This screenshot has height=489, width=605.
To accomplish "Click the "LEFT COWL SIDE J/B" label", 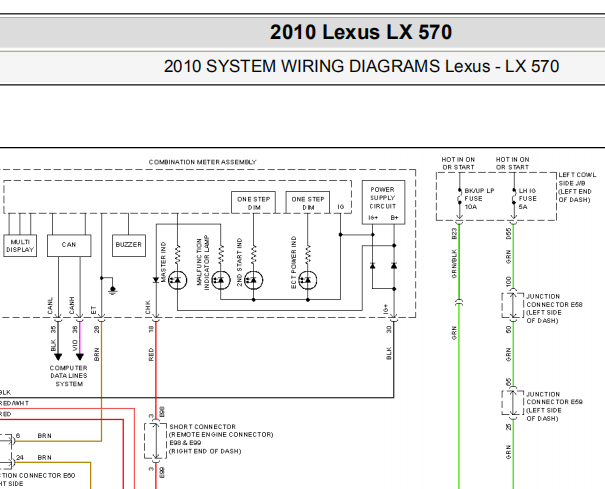I will click(x=577, y=179).
